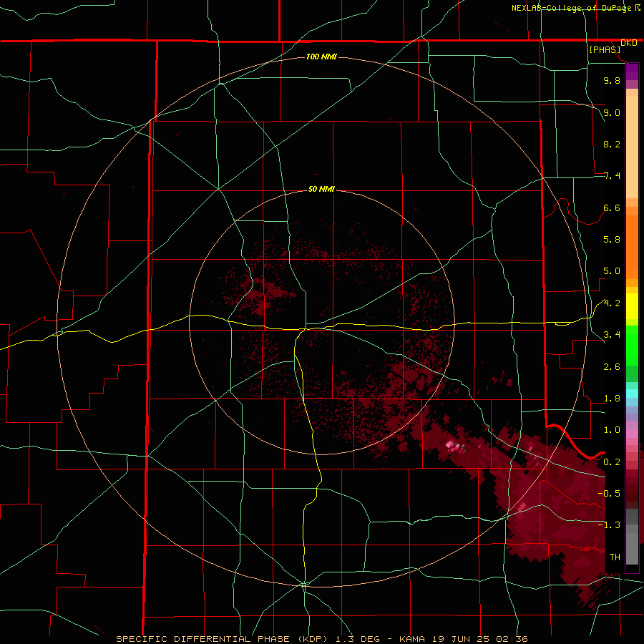Click the 0.2 value on the color scale
Viewport: 644px width, 644px height.
(612, 462)
